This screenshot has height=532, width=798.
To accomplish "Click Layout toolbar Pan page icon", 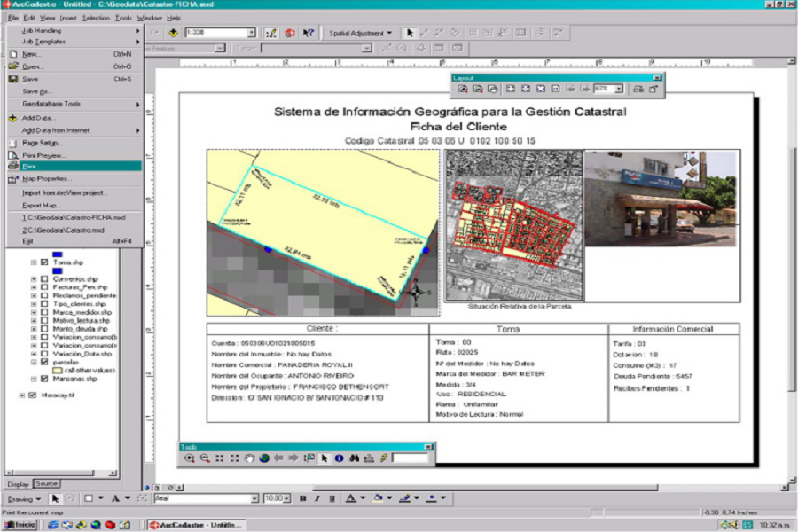I will coord(493,89).
